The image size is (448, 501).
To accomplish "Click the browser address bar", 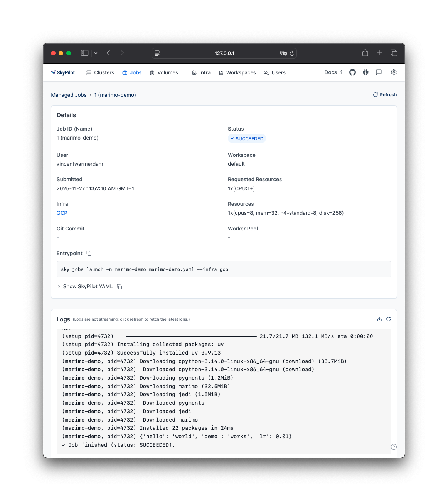I will click(224, 53).
